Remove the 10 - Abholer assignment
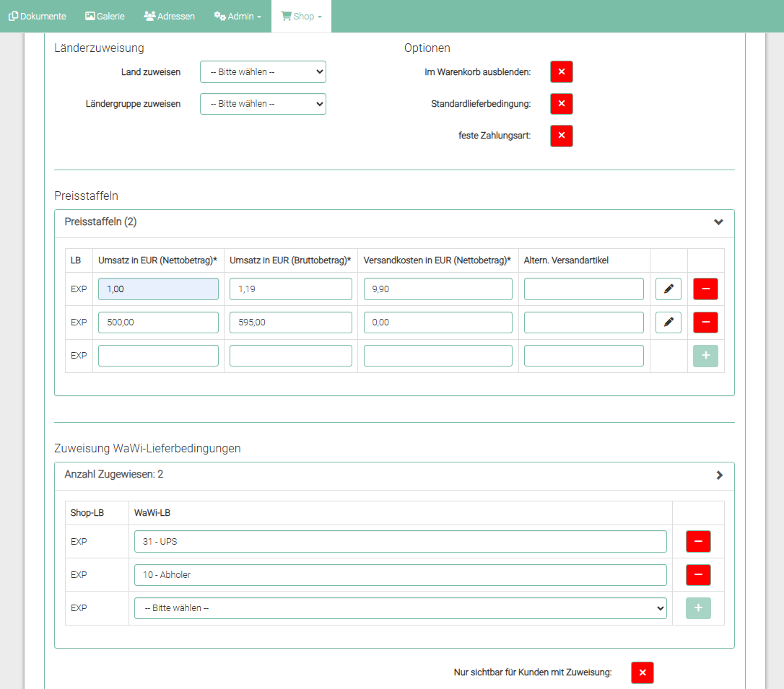The image size is (784, 689). 698,575
